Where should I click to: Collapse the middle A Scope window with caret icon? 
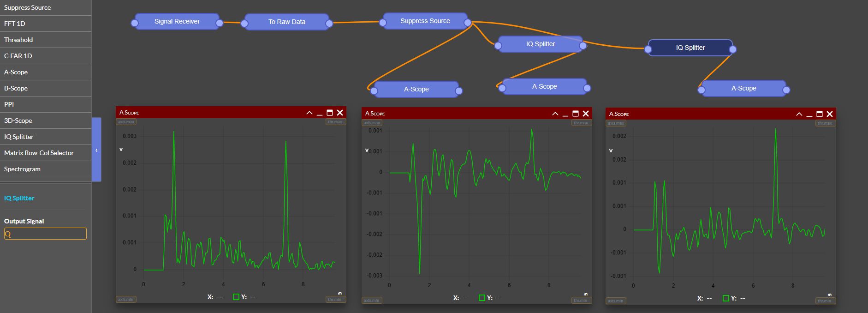(555, 114)
